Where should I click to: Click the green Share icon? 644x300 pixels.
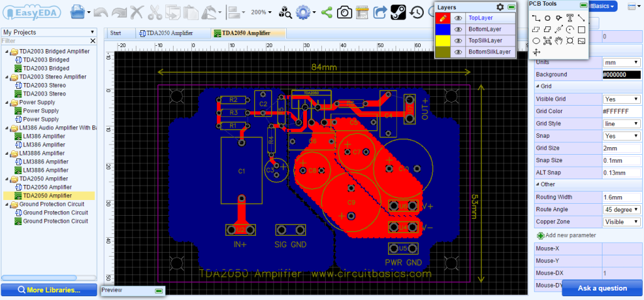(x=326, y=13)
